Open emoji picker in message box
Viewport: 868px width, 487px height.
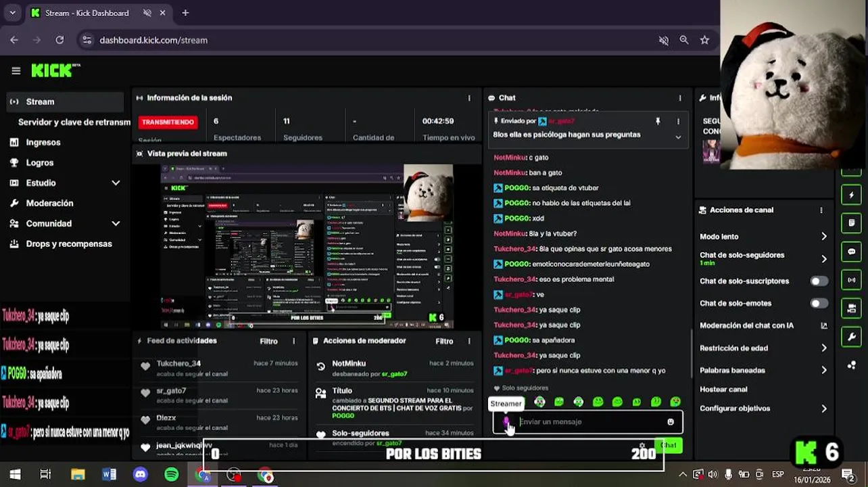[x=671, y=422]
